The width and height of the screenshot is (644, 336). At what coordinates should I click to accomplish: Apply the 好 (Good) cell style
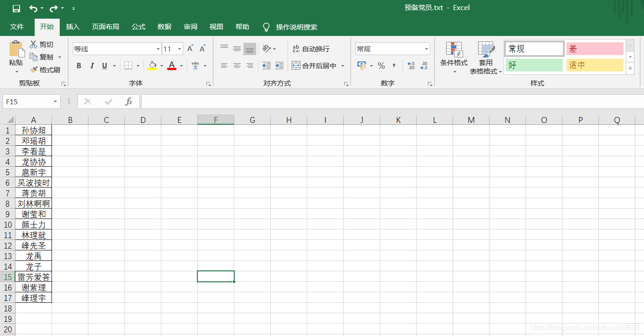point(535,65)
